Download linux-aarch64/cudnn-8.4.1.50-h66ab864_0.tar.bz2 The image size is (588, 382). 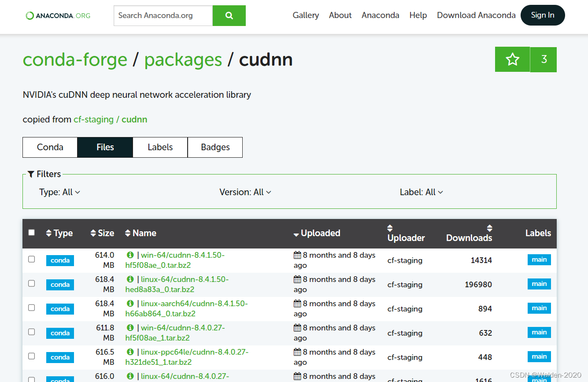(x=187, y=309)
